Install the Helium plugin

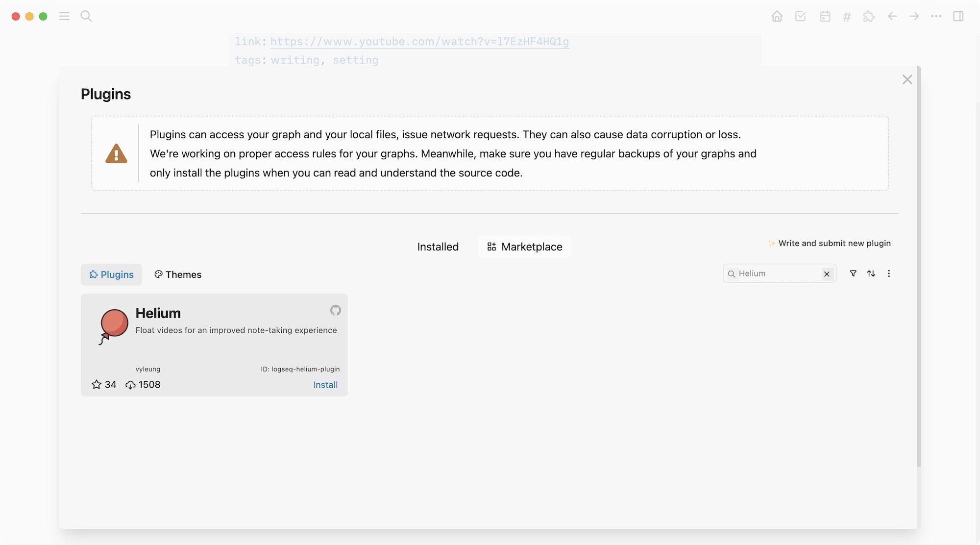tap(325, 385)
